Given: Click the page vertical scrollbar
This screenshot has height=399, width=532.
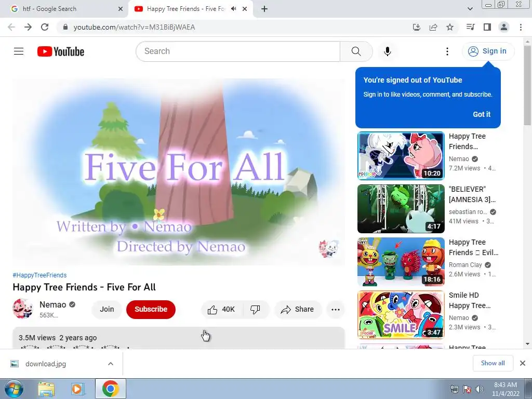Looking at the screenshot, I should 527,85.
